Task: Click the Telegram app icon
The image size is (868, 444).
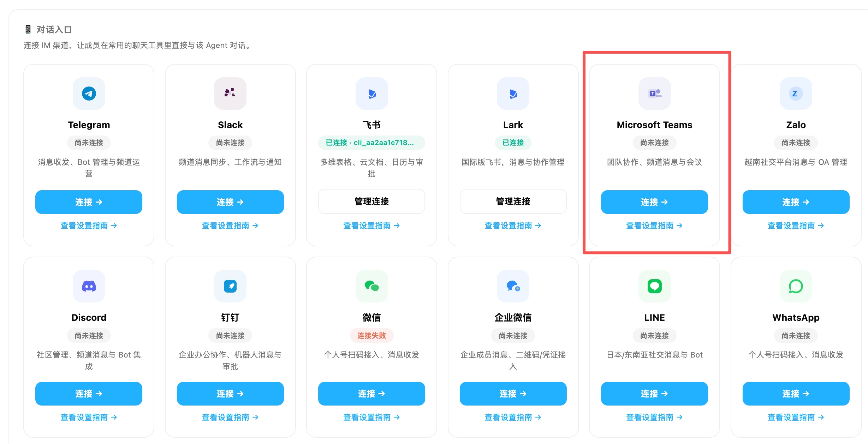Action: tap(89, 94)
